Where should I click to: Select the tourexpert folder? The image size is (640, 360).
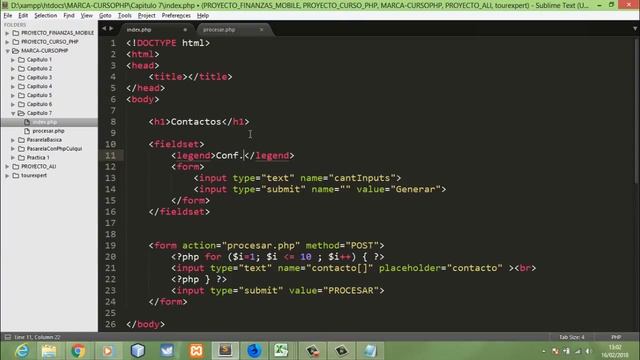(34, 176)
